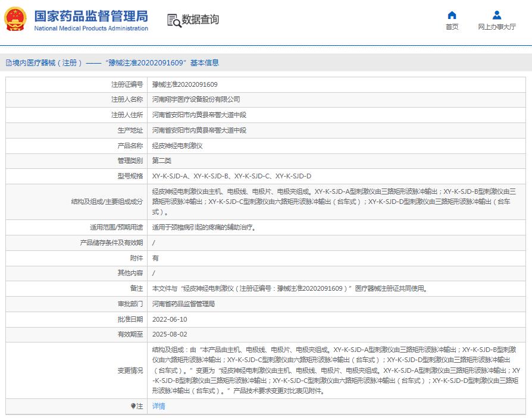
Task: Click the document icon before 境内医疗器械
Action: pyautogui.click(x=8, y=62)
